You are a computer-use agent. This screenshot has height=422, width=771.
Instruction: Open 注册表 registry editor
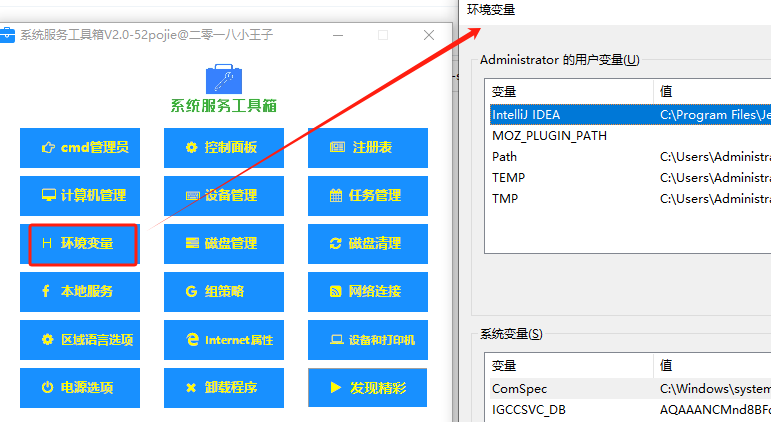click(x=367, y=148)
